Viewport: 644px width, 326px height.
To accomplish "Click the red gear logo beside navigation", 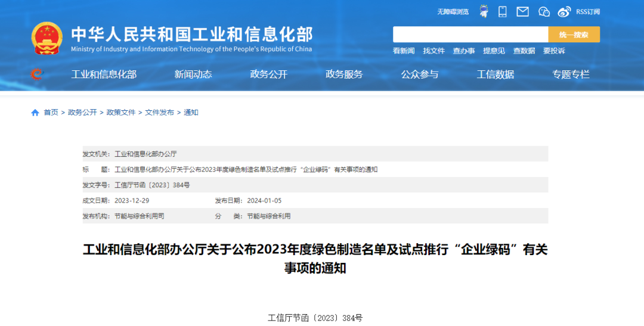I will (x=37, y=74).
